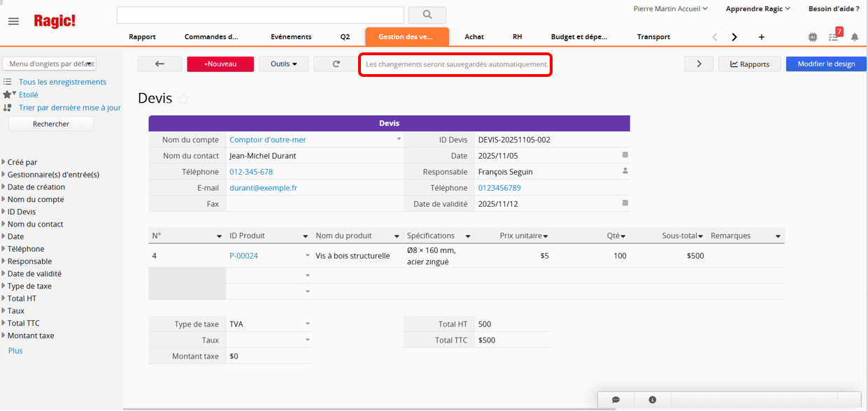Open the Budget et dépenses tab
Viewport: 868px width, 411px height.
pyautogui.click(x=578, y=37)
